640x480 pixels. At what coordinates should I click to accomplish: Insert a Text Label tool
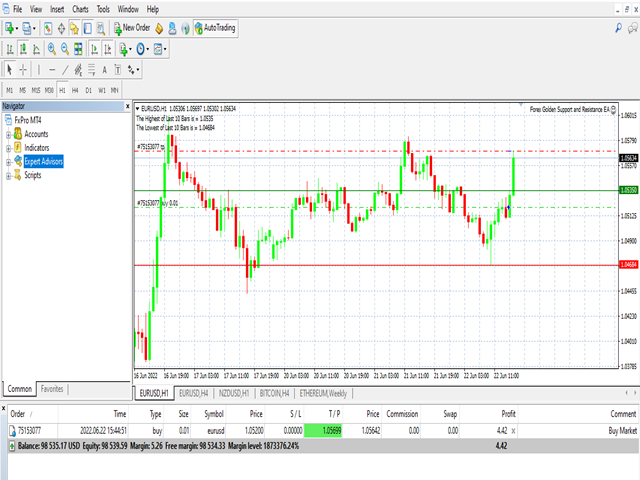tap(118, 70)
